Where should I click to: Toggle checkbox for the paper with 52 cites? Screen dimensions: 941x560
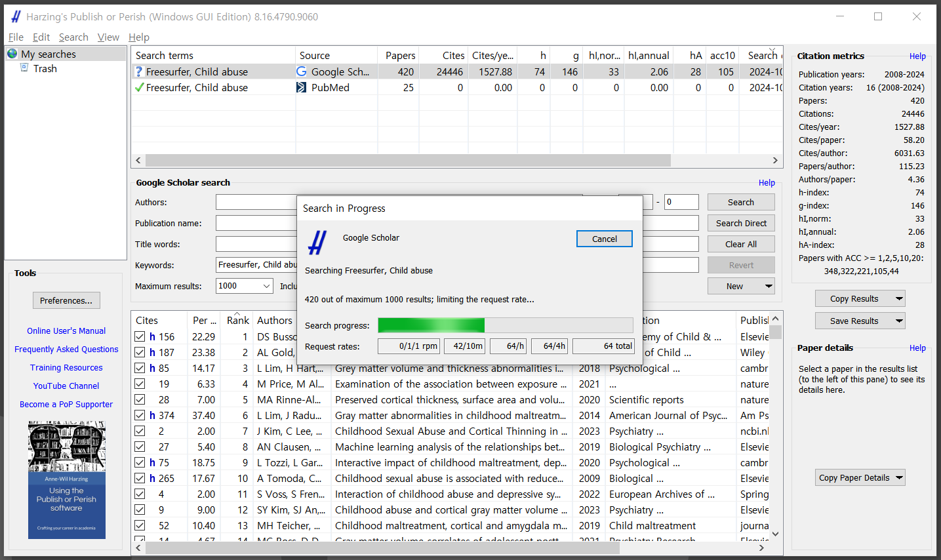click(x=140, y=525)
